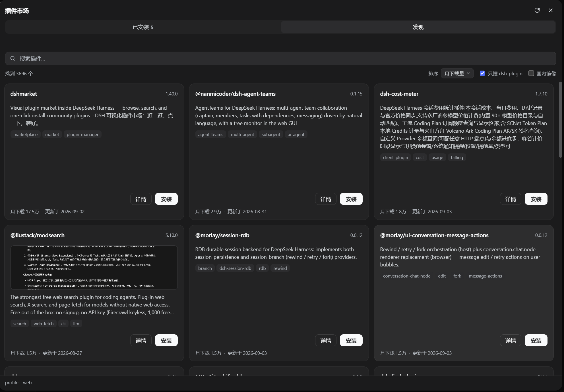Click version 5.10.0 on modsearch
This screenshot has width=564, height=392.
point(172,235)
